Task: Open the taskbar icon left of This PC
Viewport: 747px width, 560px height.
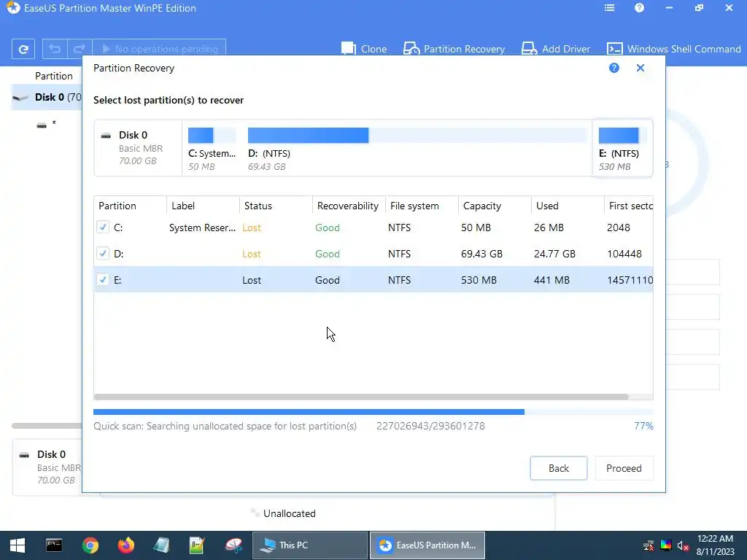Action: (x=233, y=545)
